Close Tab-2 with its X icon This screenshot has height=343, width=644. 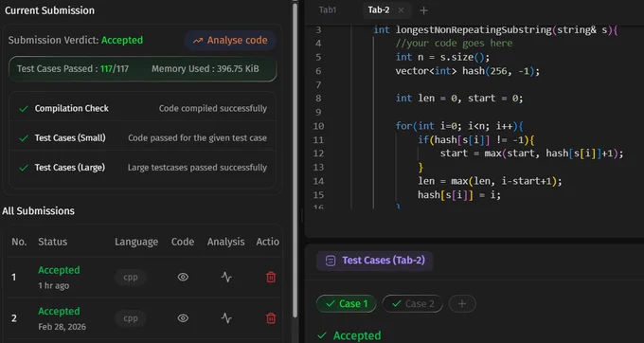401,10
